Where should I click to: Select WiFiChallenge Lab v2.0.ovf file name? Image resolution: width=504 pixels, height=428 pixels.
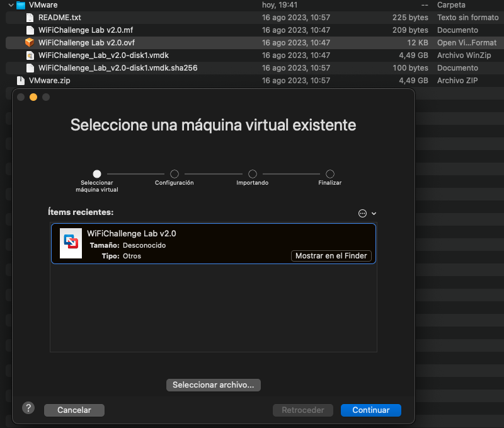[x=86, y=43]
